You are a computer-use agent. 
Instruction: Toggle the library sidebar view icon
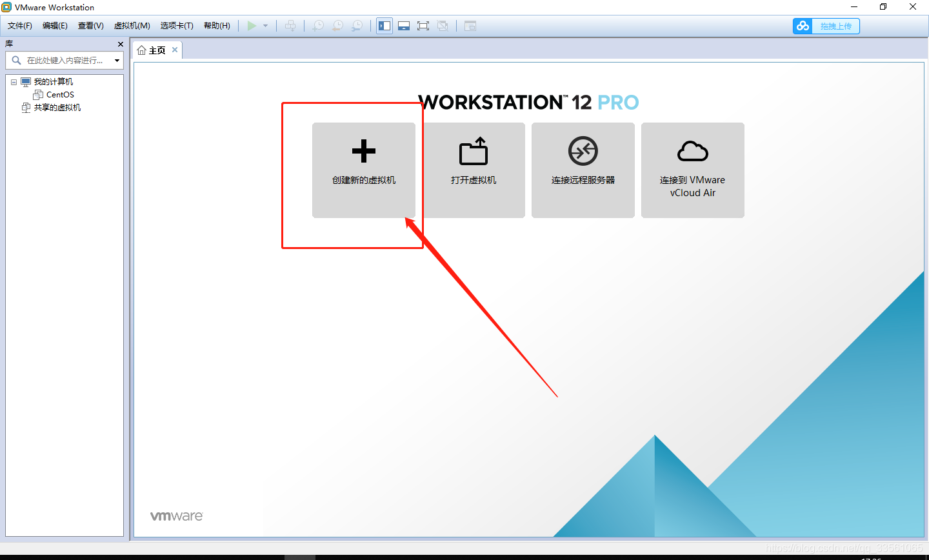pyautogui.click(x=385, y=26)
